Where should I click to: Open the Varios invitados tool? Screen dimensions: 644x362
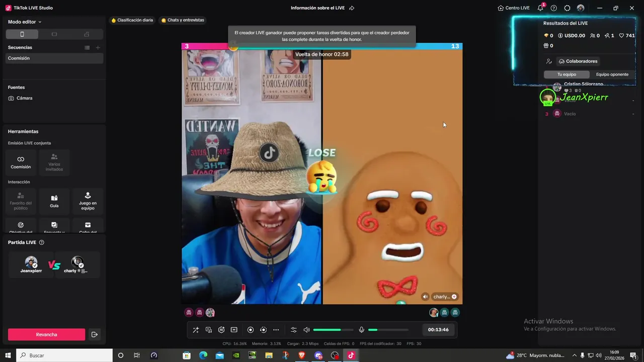point(54,162)
